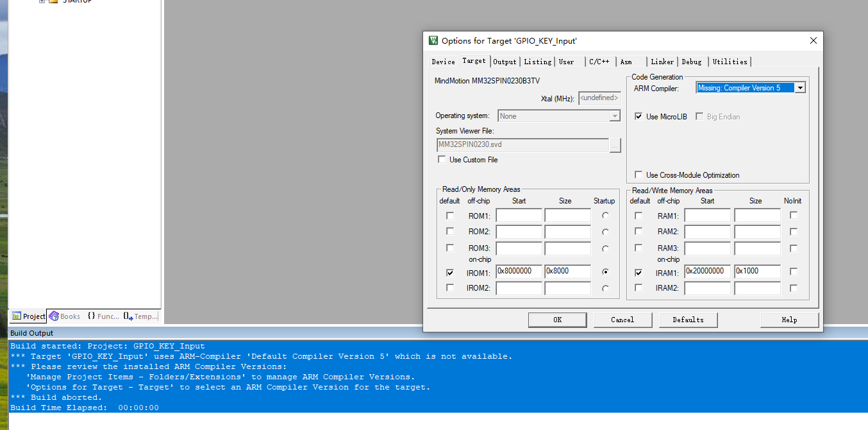Image resolution: width=868 pixels, height=430 pixels.
Task: Go to the Linker tab
Action: (x=662, y=62)
